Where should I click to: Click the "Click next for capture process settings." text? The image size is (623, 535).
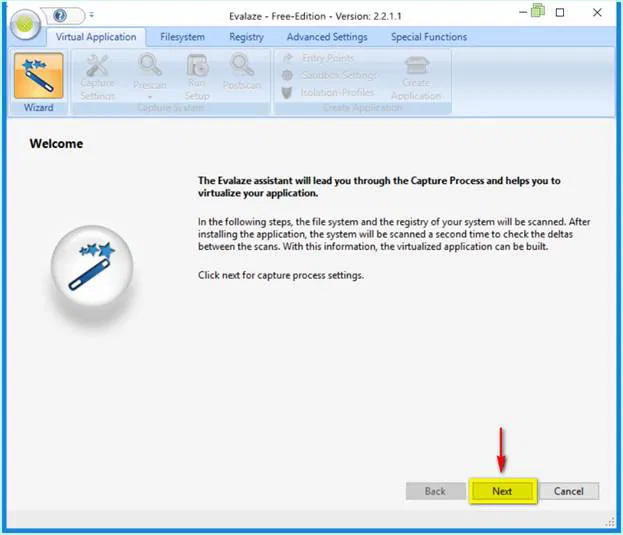point(281,275)
